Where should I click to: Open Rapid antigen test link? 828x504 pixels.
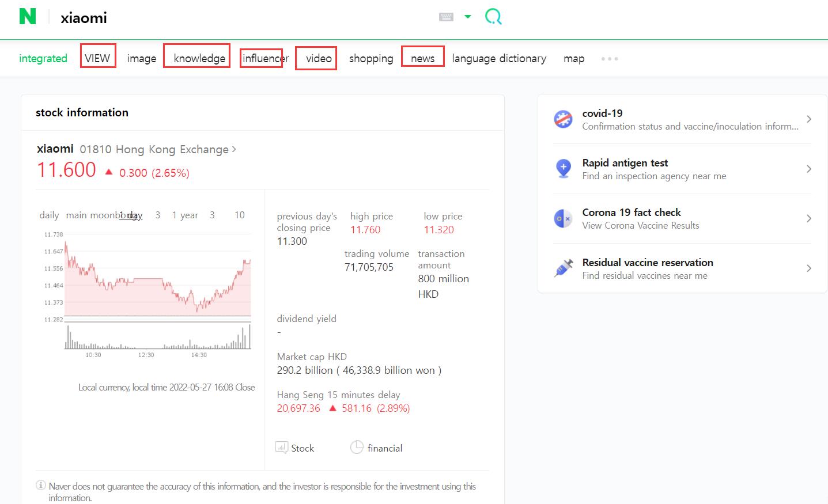(654, 169)
